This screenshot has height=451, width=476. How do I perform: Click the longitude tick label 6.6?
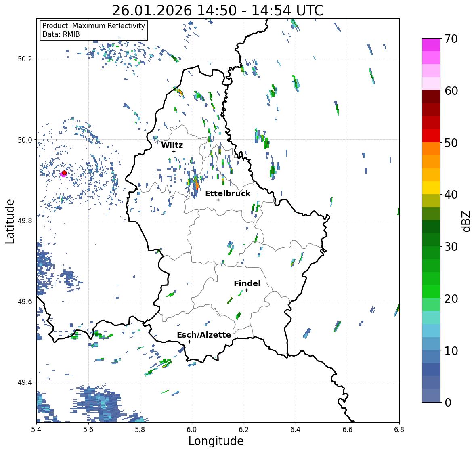tap(348, 430)
